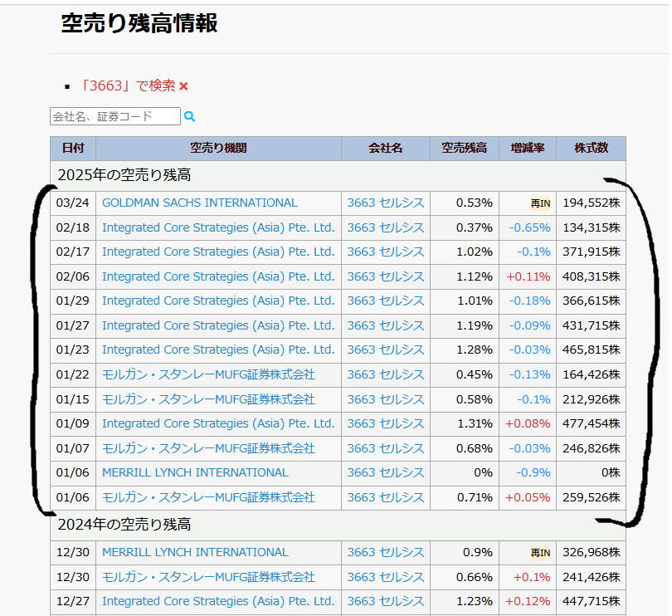672x616 pixels.
Task: Open the 12/30 MERRILL LYNCH INTERNATIONAL link
Action: 196,552
